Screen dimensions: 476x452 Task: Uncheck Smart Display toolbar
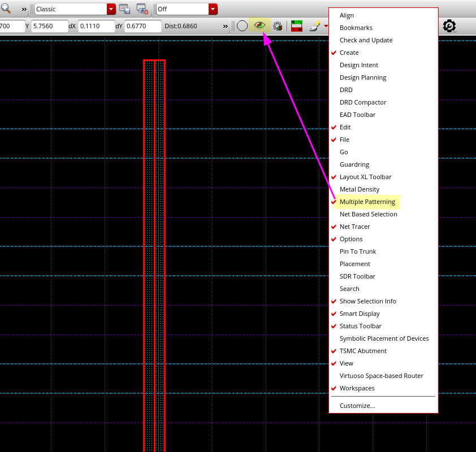360,314
